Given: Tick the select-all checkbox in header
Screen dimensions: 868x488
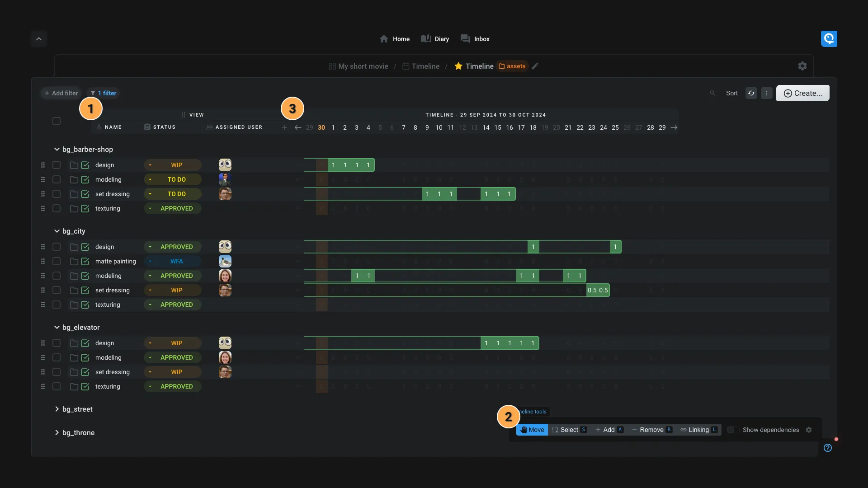Looking at the screenshot, I should (x=57, y=121).
